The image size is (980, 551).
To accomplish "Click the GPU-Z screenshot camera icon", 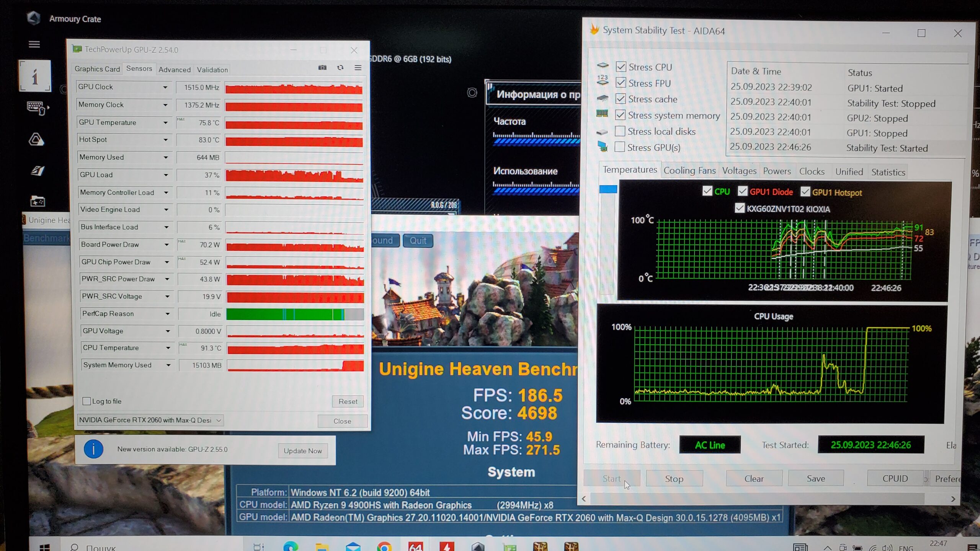I will (322, 68).
